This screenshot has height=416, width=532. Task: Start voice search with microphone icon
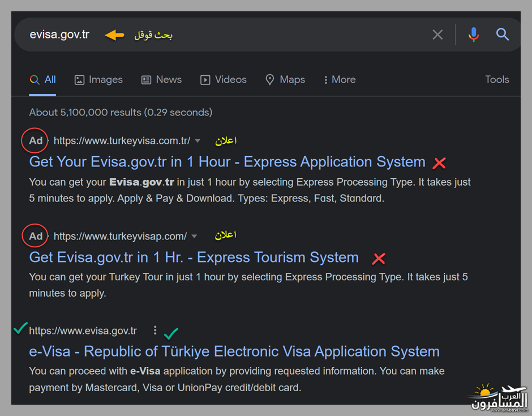474,35
